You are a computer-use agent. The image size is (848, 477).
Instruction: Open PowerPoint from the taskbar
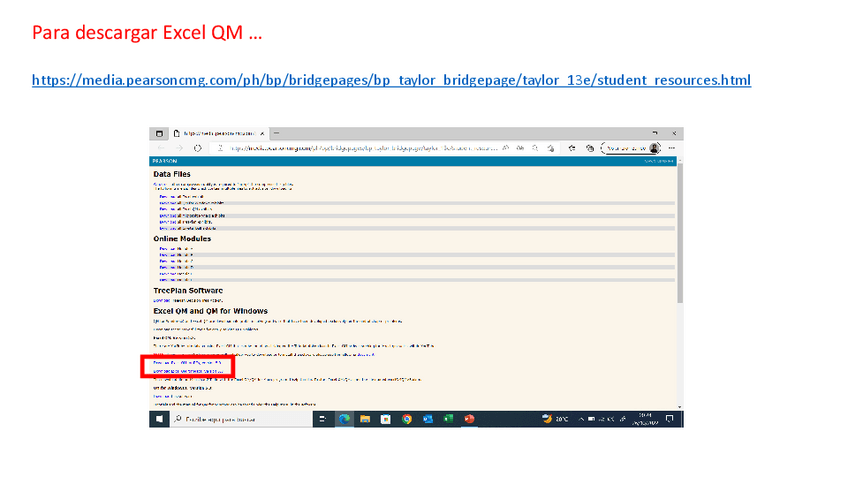point(469,419)
